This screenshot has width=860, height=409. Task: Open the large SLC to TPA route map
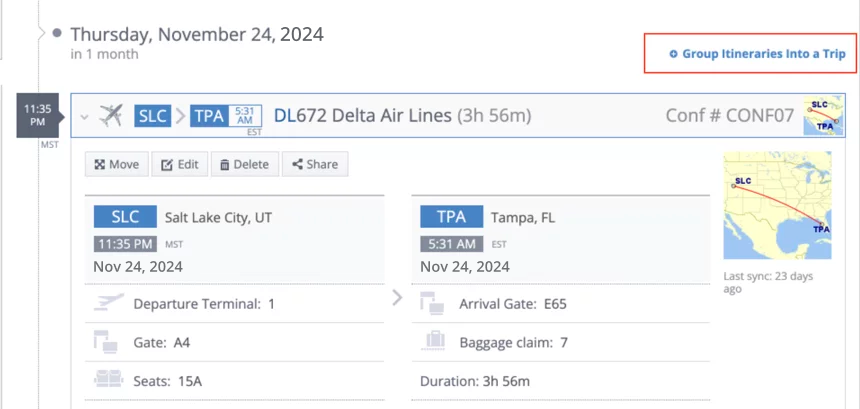tap(777, 205)
